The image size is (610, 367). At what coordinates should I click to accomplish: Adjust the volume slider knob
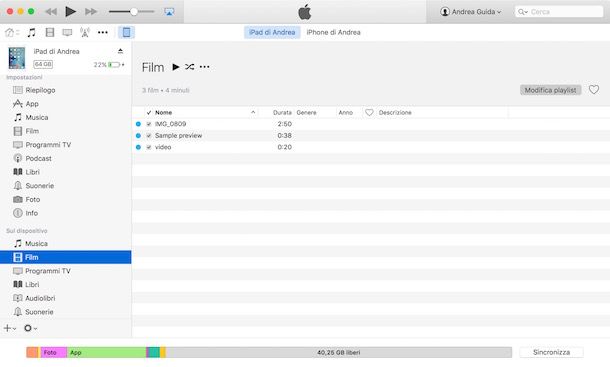point(134,12)
